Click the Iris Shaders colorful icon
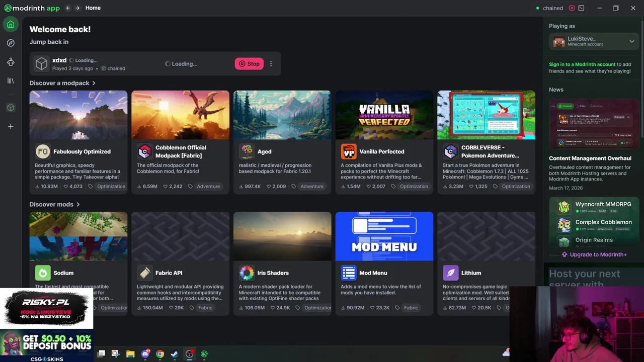Viewport: 644px width, 362px height. coord(247,273)
